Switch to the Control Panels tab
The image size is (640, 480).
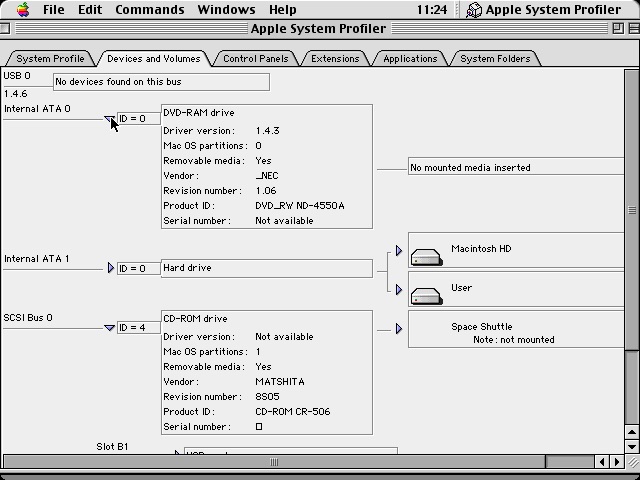255,59
